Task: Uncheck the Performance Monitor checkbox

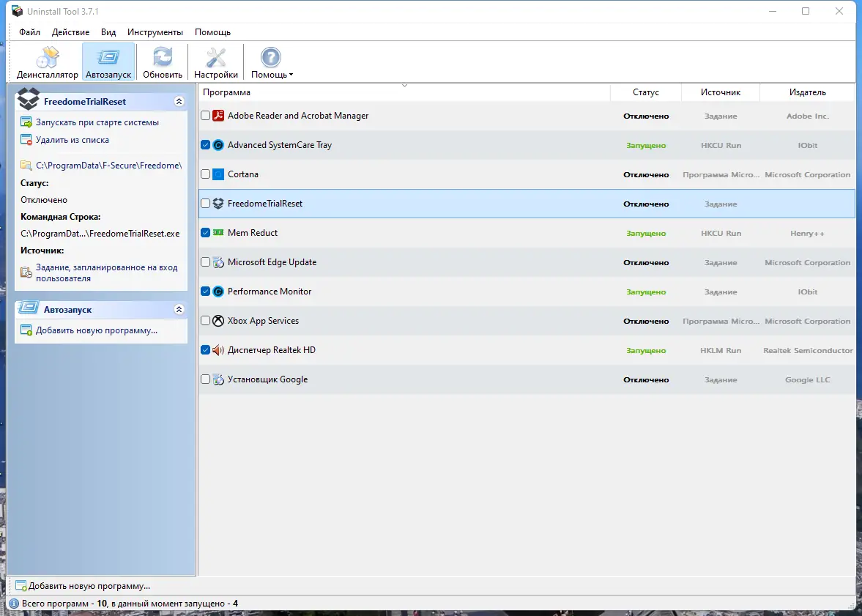Action: pyautogui.click(x=205, y=292)
